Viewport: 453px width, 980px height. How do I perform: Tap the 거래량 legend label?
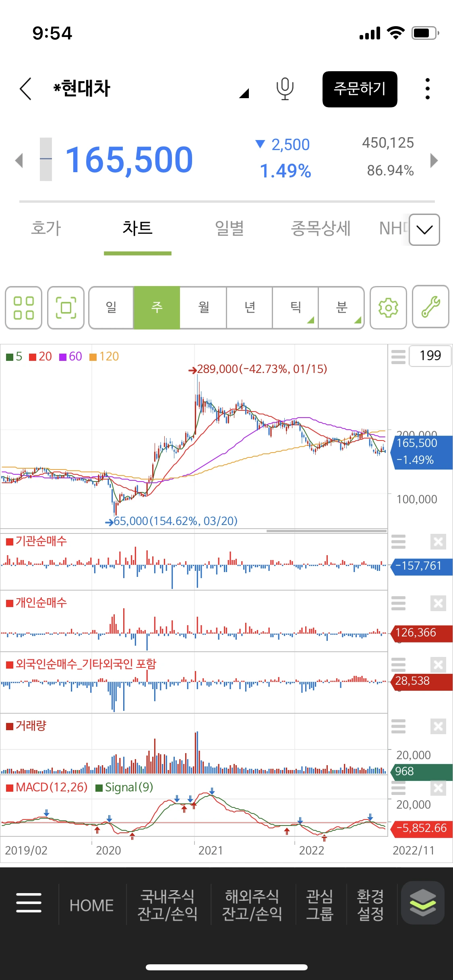coord(27,726)
